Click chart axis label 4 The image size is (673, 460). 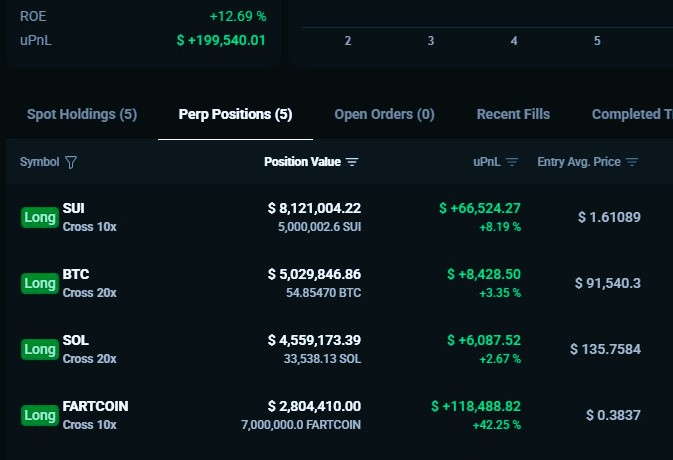tap(514, 41)
